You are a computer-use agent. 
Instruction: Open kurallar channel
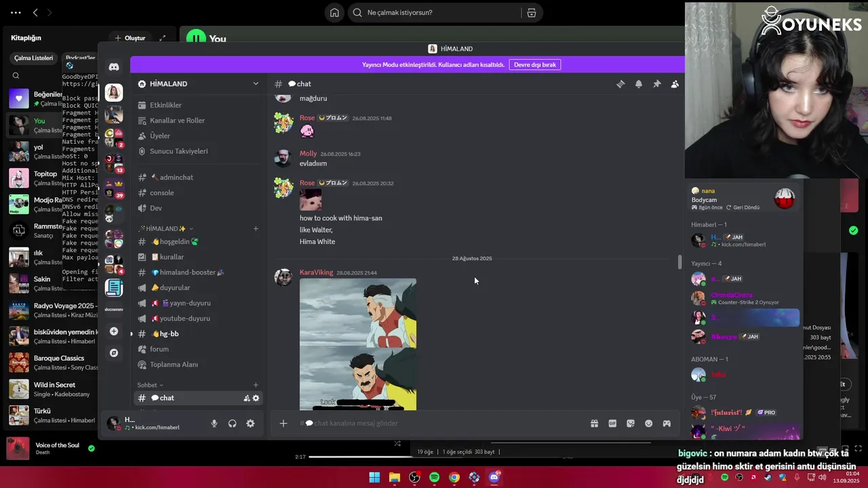pos(197,257)
